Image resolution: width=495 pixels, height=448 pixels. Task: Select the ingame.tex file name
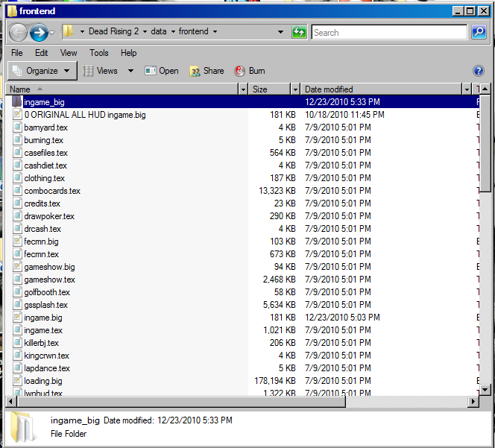43,330
